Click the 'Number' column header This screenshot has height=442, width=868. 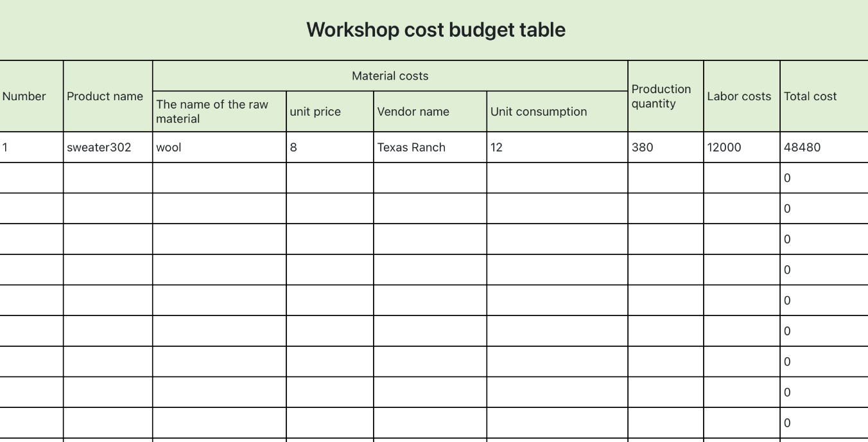tap(31, 96)
